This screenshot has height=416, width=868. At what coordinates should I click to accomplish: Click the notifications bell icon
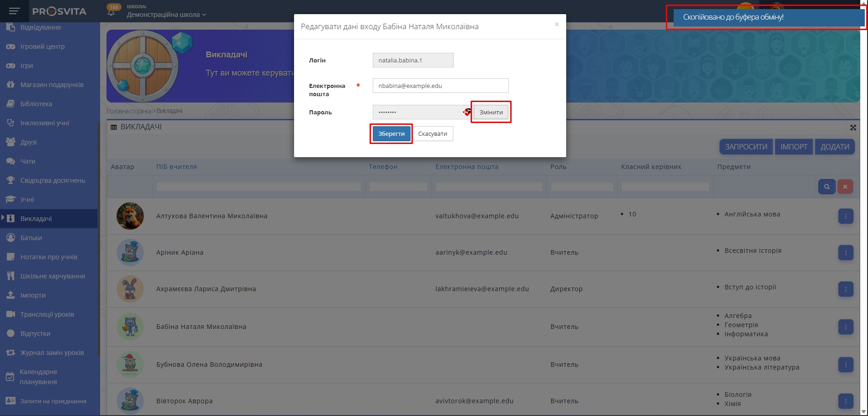(x=111, y=12)
